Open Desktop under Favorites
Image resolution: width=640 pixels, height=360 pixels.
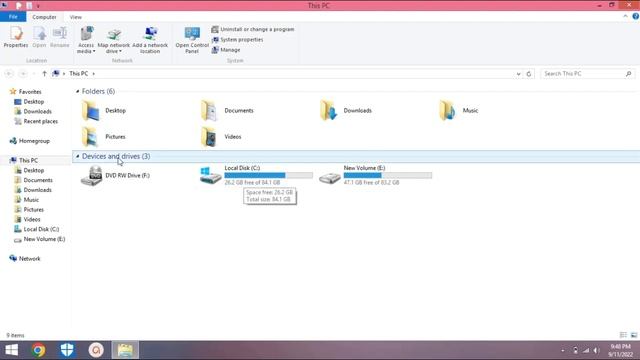[33, 102]
